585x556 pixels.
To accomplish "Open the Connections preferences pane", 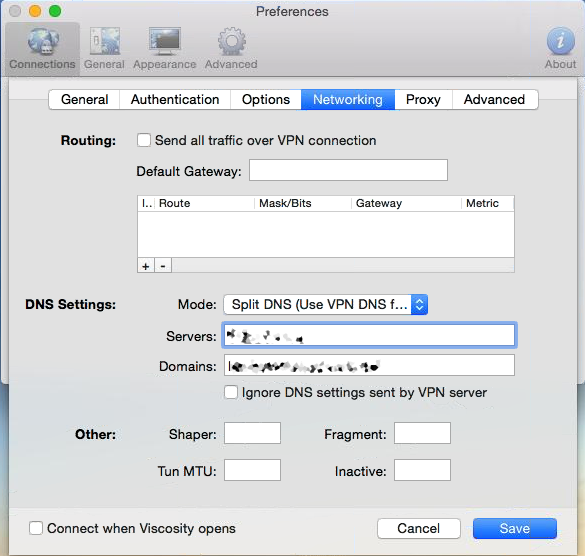I will [43, 49].
